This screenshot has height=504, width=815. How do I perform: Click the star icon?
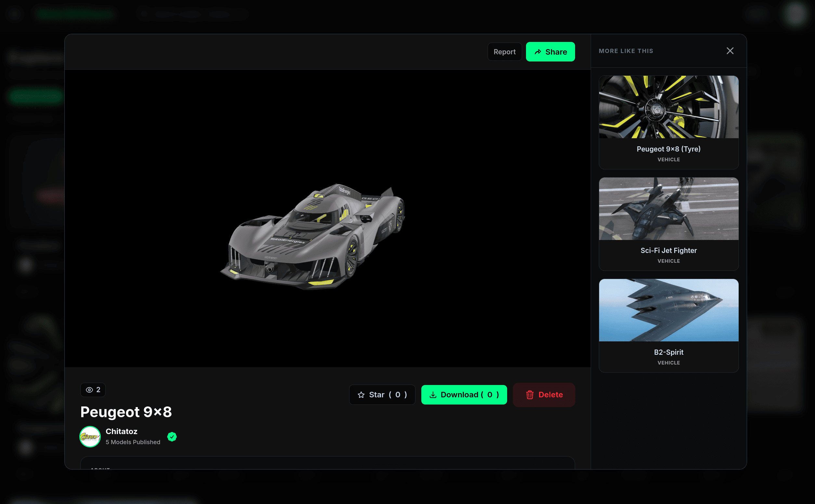[x=361, y=395]
